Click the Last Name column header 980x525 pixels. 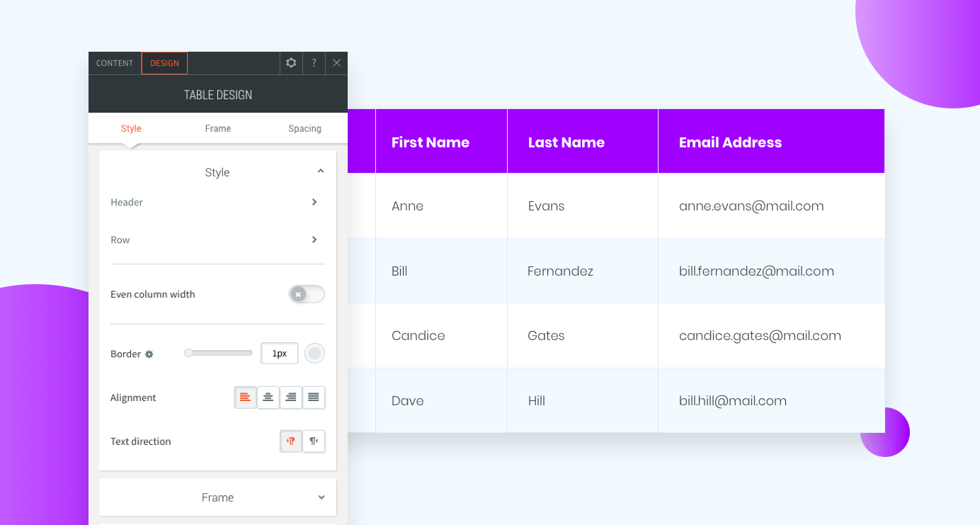[x=583, y=141]
